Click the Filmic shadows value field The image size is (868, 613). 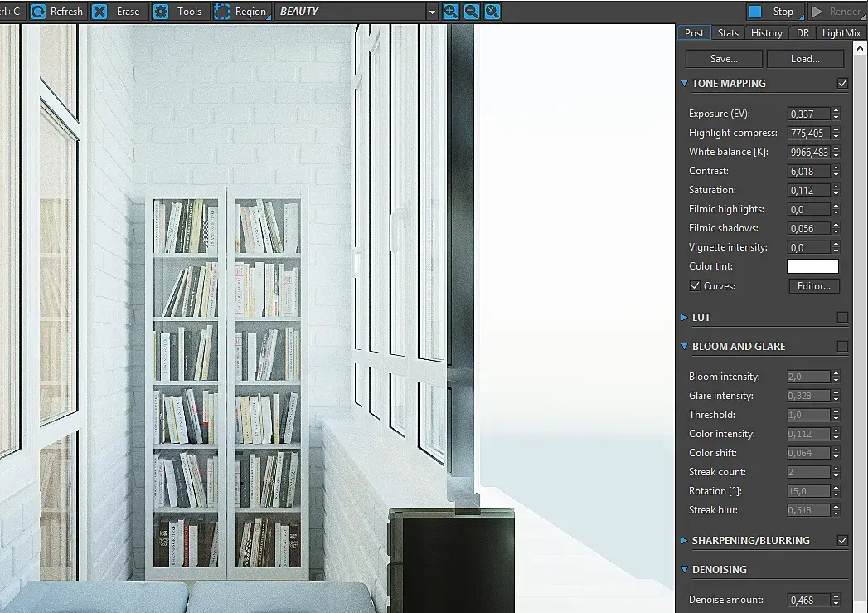pos(809,228)
